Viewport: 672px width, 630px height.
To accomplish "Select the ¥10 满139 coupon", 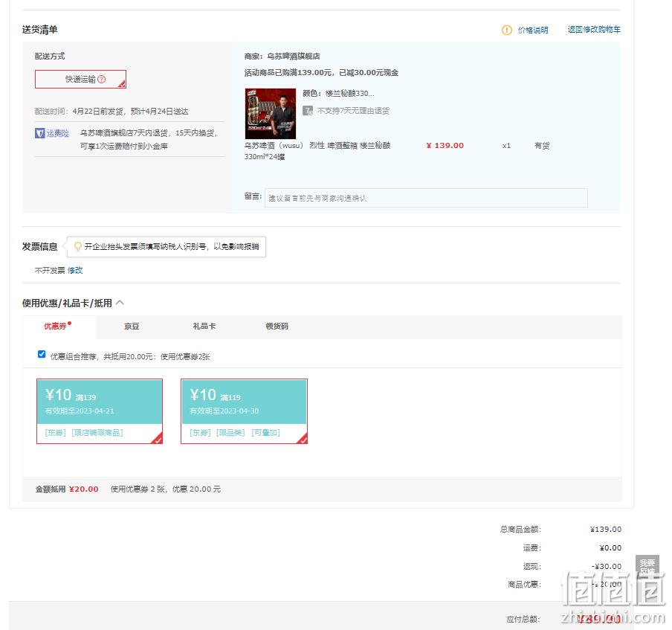I will (x=100, y=411).
